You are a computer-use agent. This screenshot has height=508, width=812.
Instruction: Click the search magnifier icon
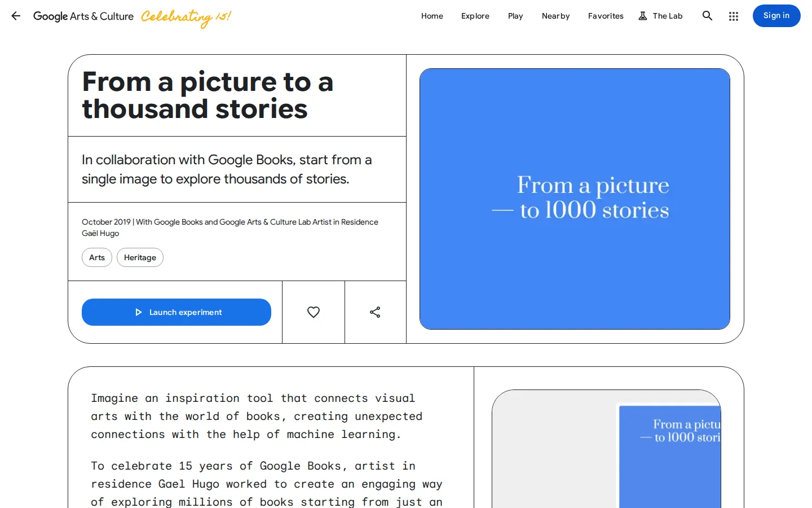click(x=707, y=16)
